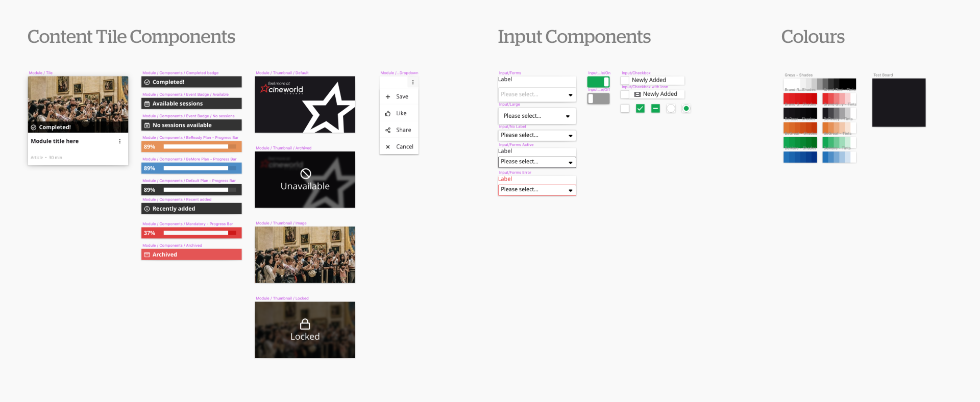Click the prohibited icon above Unavailable
980x402 pixels.
tap(305, 173)
